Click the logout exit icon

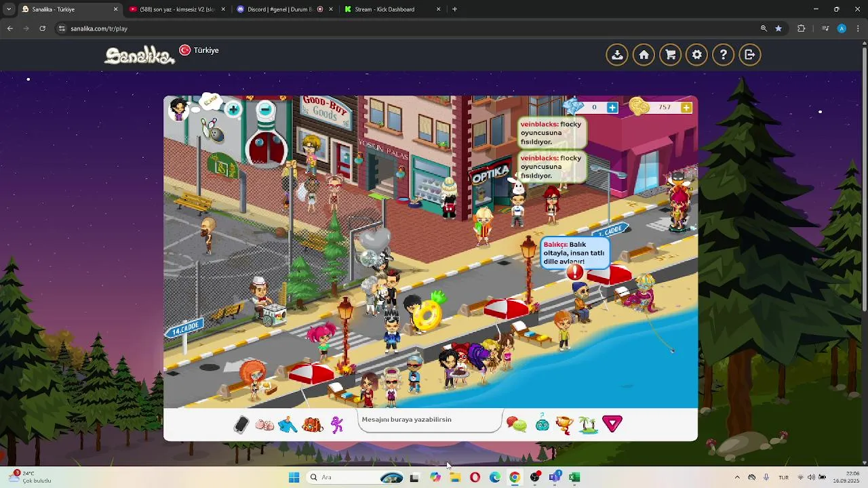tap(750, 55)
